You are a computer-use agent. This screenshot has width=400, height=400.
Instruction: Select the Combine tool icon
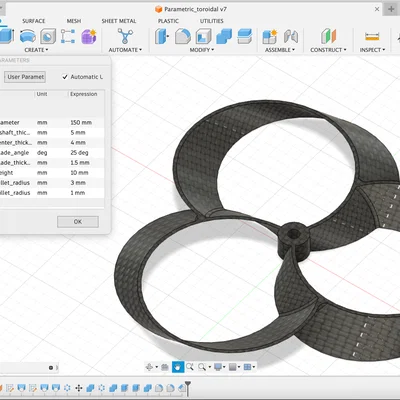click(224, 36)
